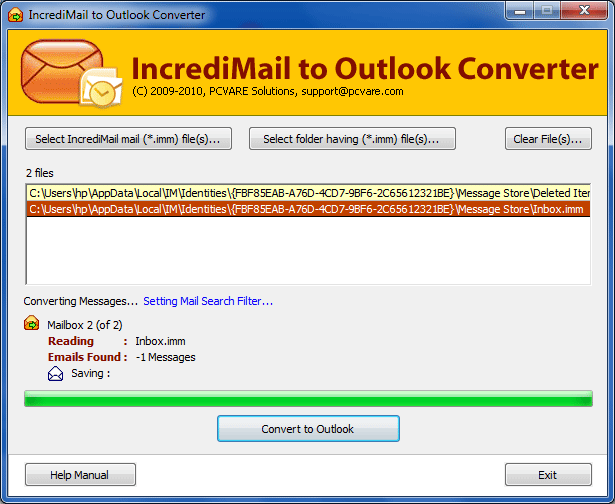Viewport: 615px width, 504px height.
Task: Select the highlighted Inbox.imm file path row
Action: (308, 209)
